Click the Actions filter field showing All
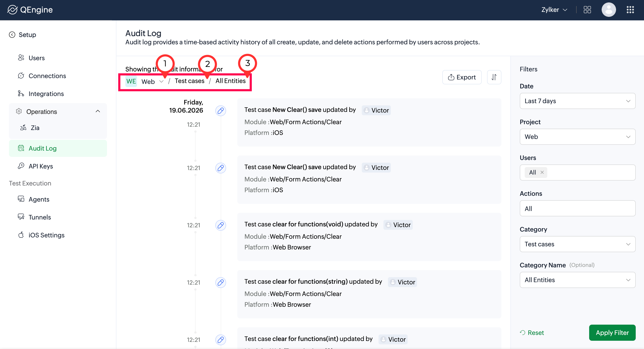Image resolution: width=644 pixels, height=349 pixels. pos(578,208)
